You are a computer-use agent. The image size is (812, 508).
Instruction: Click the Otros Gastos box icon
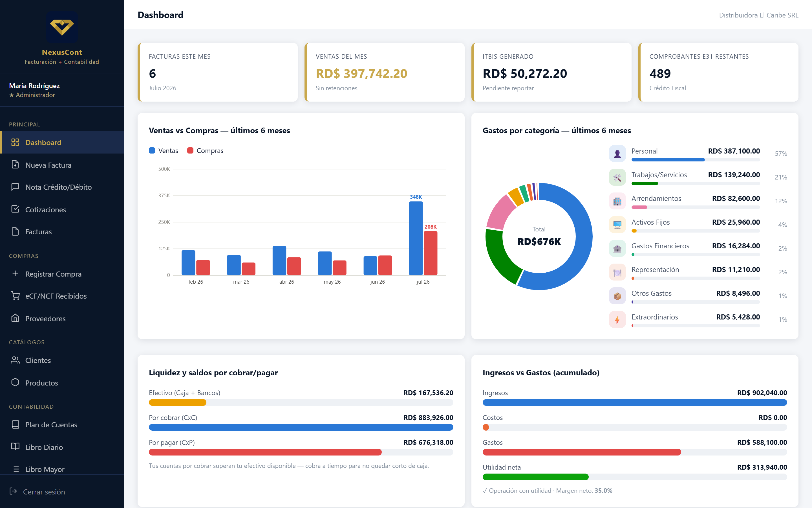[x=617, y=296]
